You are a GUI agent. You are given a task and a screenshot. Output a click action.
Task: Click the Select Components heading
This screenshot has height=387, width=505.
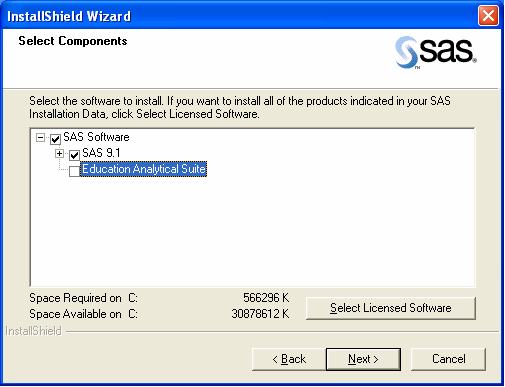[x=73, y=41]
